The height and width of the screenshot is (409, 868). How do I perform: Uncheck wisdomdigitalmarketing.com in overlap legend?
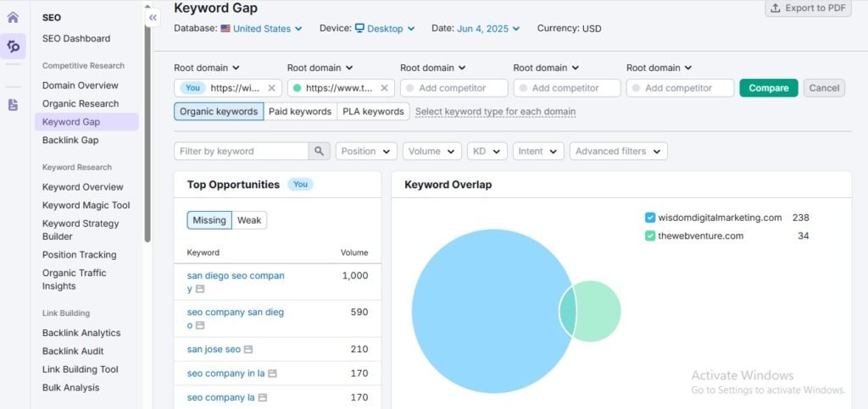650,218
